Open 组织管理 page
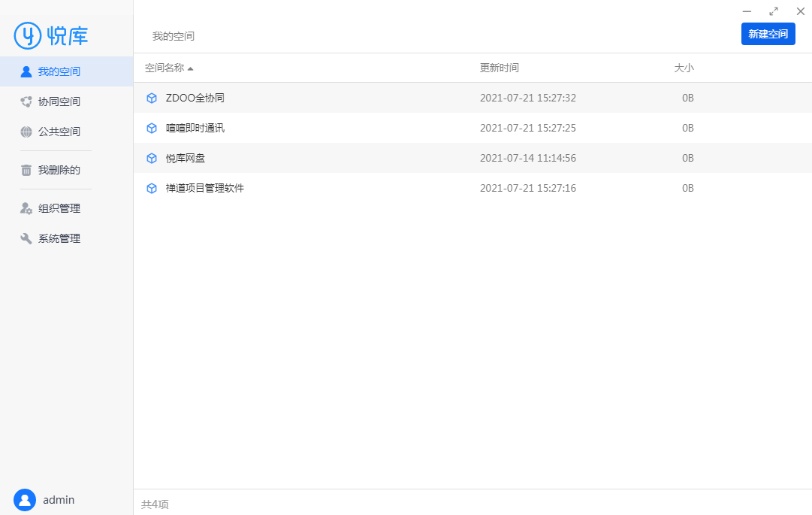 (x=66, y=208)
